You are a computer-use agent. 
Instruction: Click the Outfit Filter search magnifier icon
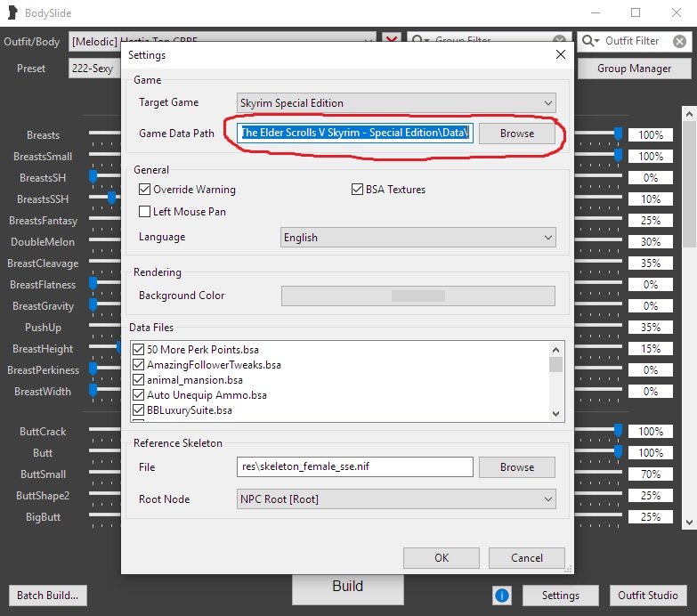591,41
